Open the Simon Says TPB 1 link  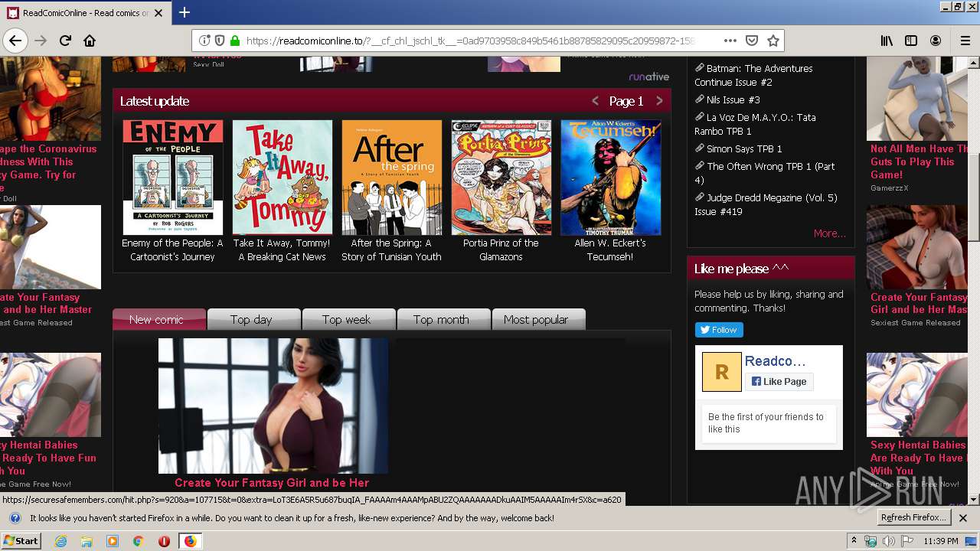[744, 148]
